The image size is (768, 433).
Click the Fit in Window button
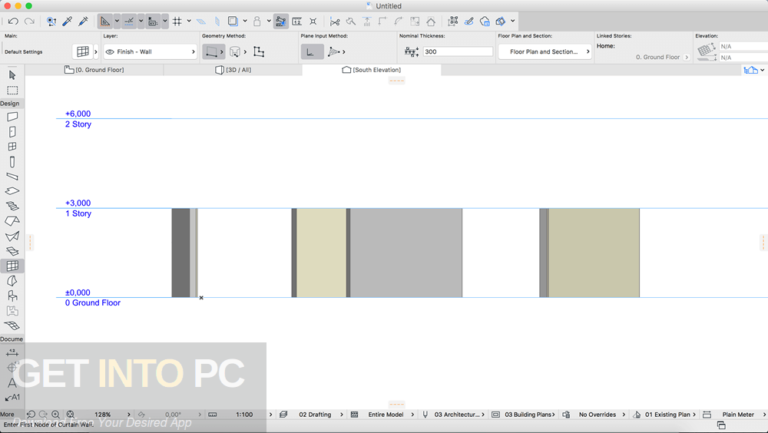point(70,414)
